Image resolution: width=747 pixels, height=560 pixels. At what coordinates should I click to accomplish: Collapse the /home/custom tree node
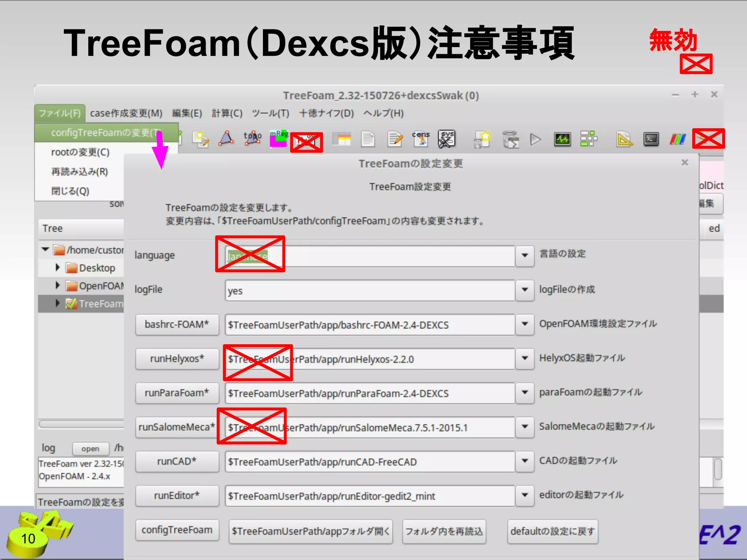pos(45,250)
